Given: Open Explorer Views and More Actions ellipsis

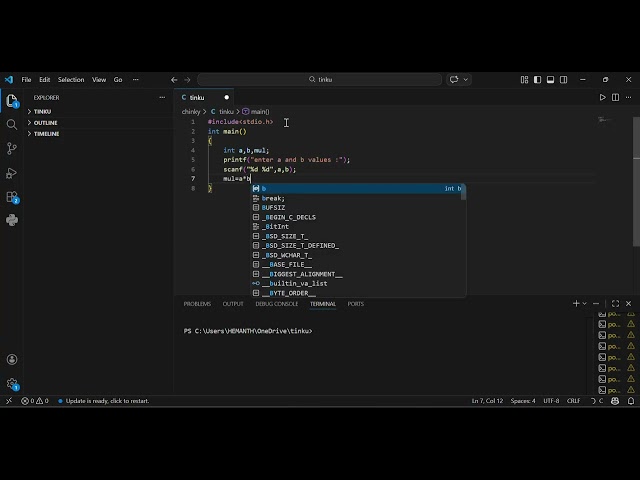Looking at the screenshot, I should [x=162, y=98].
